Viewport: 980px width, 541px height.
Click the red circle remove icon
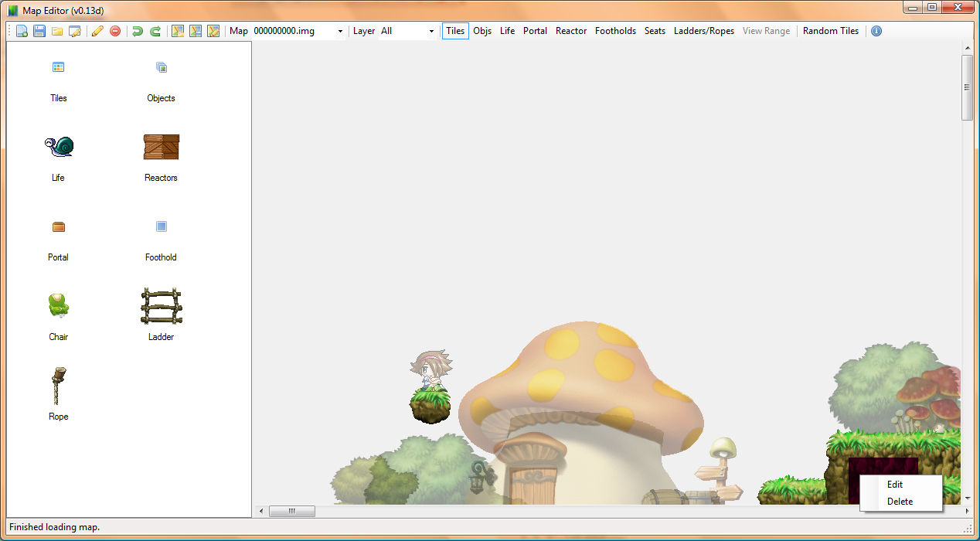click(x=115, y=31)
